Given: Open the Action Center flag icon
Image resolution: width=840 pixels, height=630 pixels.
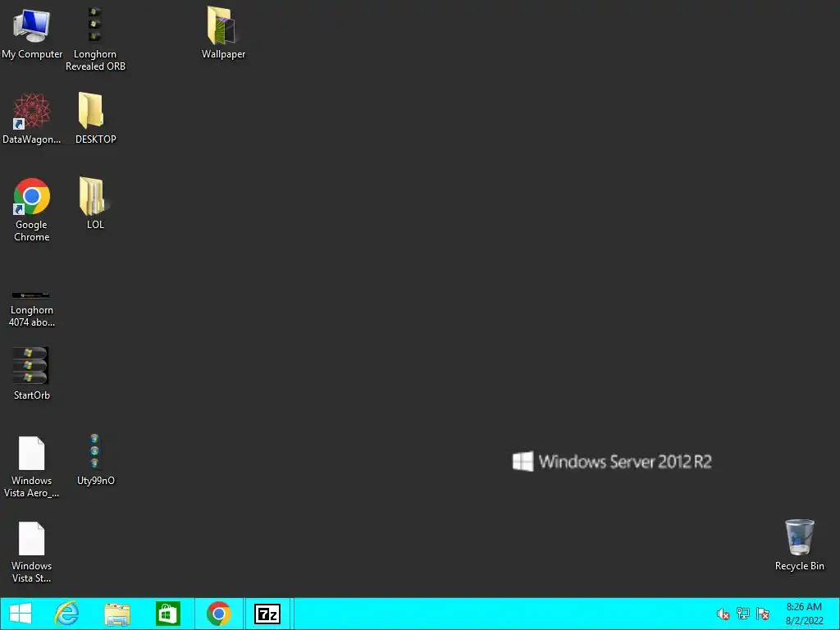Looking at the screenshot, I should click(763, 614).
